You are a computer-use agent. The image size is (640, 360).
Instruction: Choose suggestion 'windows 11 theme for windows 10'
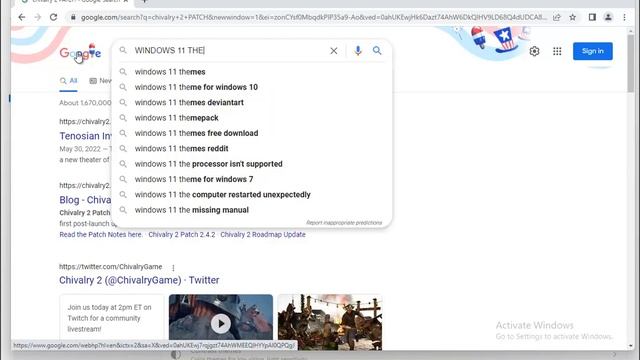252,87
